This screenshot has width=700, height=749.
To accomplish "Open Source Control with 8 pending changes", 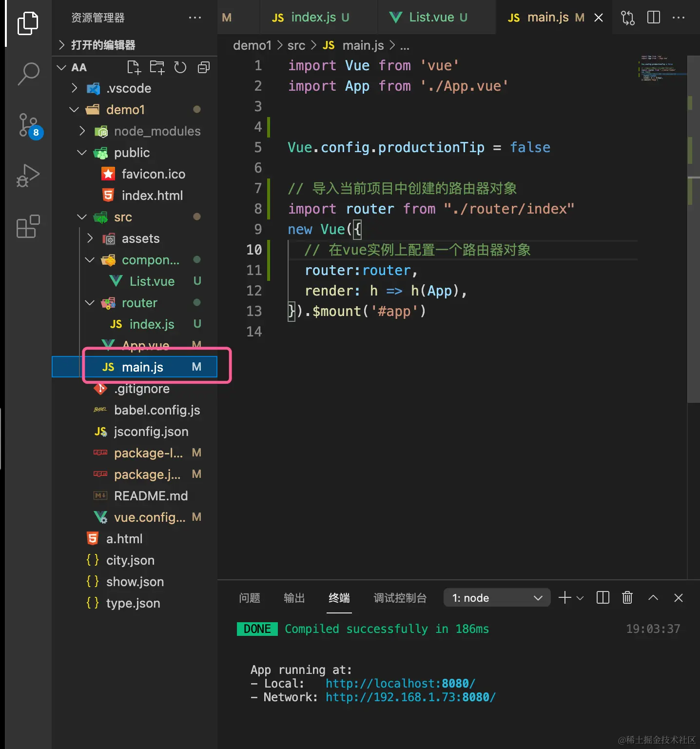I will tap(30, 125).
